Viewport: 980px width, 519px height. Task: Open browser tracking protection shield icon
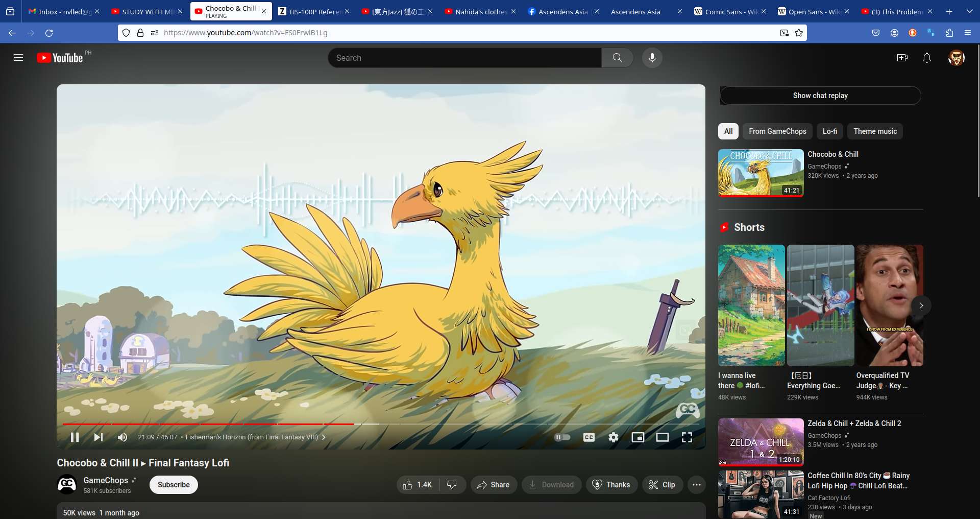(x=126, y=33)
